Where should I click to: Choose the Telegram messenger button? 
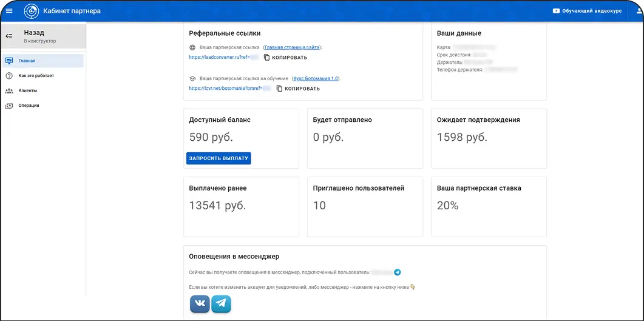(221, 303)
